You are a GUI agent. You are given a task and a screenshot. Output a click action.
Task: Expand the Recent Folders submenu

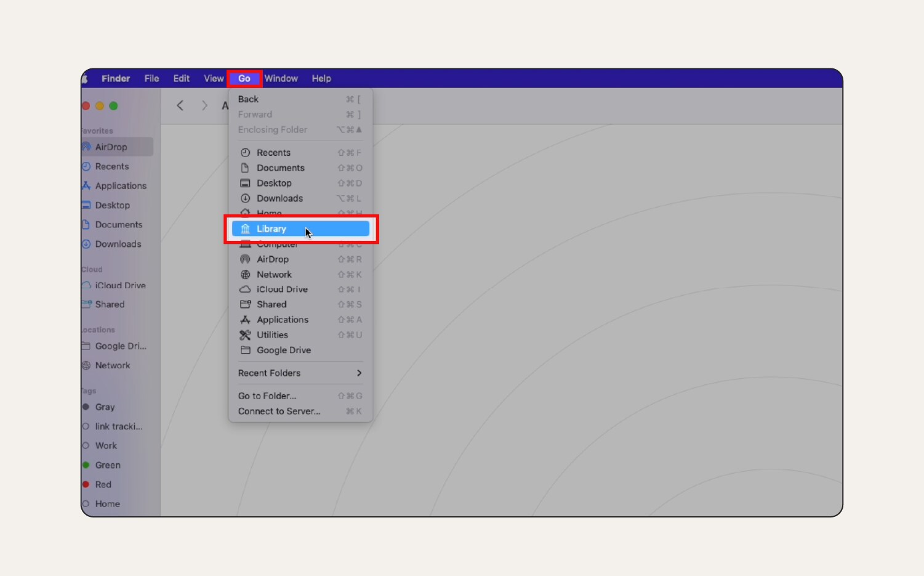300,373
